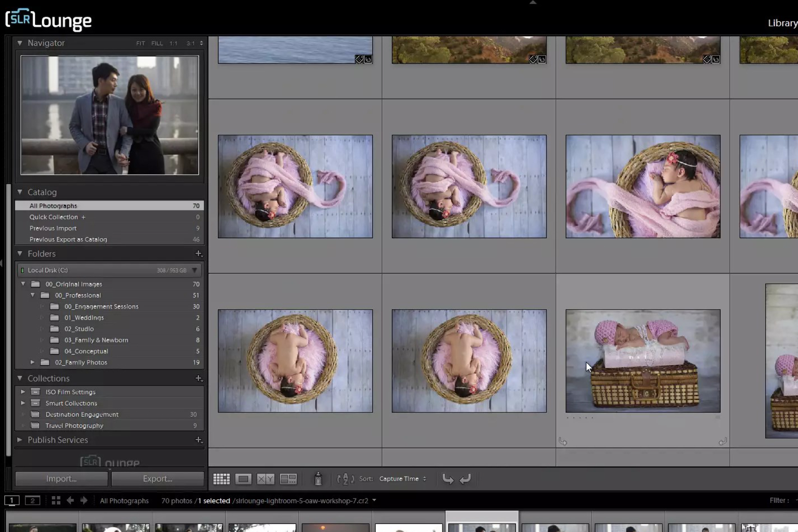Viewport: 798px width, 532px height.
Task: Open filmstrip source path dropdown arrow
Action: (x=374, y=500)
